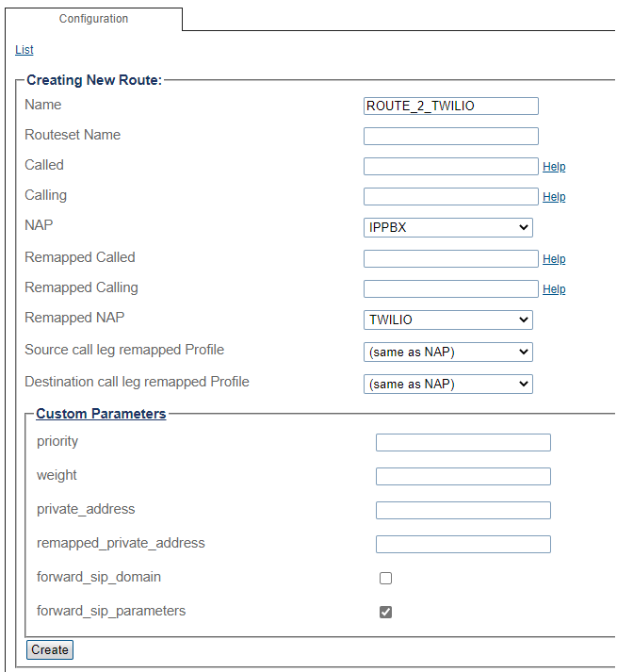Open the List link
Viewport: 617px width, 672px height.
pos(24,50)
